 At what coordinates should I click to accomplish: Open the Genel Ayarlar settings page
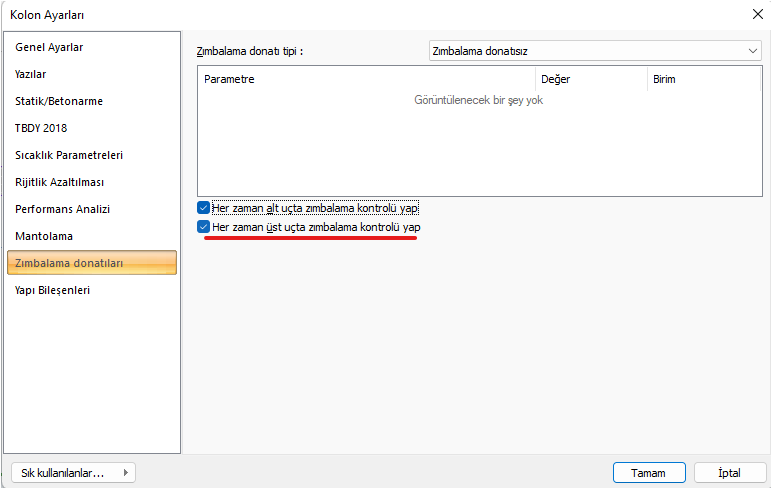pos(49,47)
